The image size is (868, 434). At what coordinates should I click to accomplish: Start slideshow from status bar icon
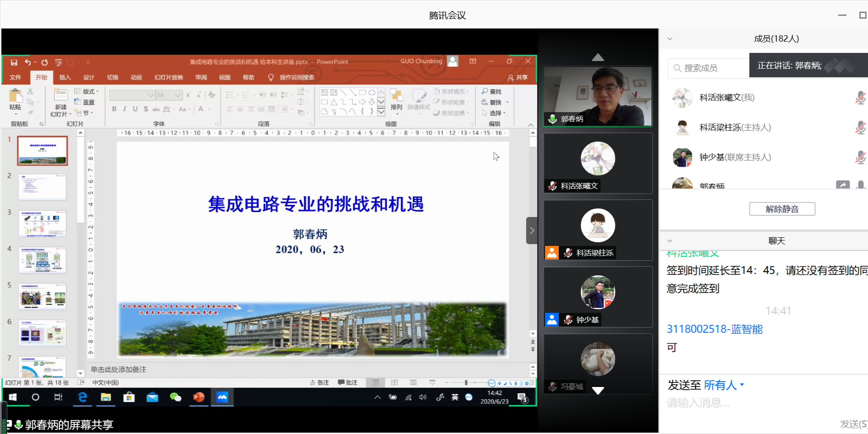(432, 383)
